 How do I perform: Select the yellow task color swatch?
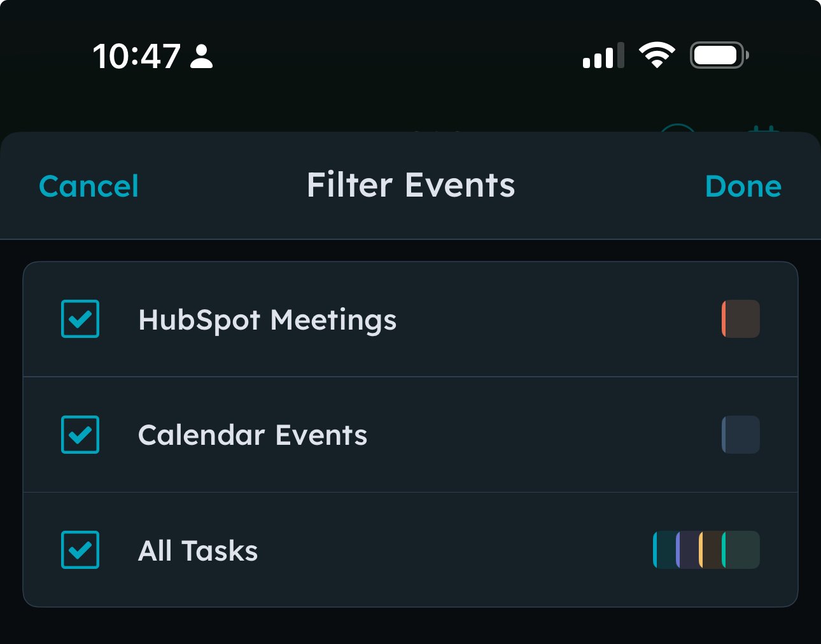709,550
